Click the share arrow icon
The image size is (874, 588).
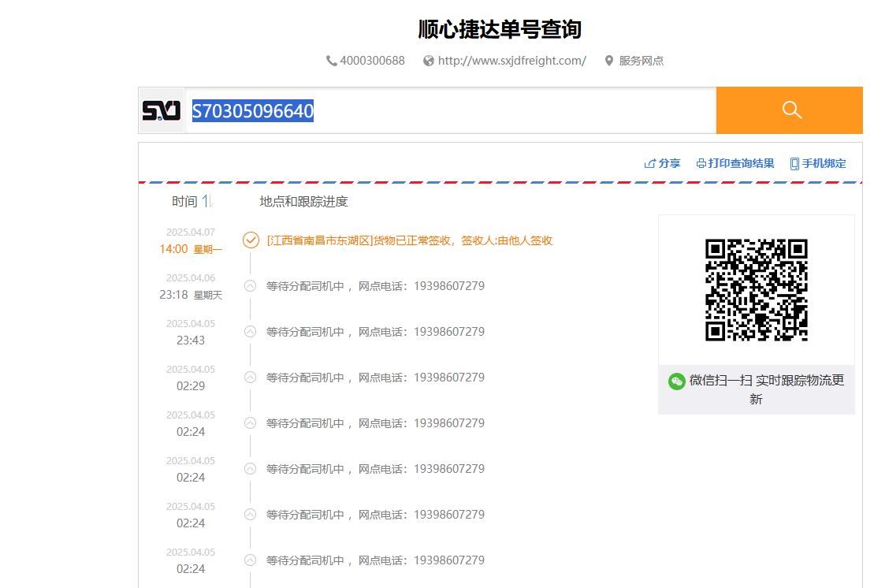point(649,163)
